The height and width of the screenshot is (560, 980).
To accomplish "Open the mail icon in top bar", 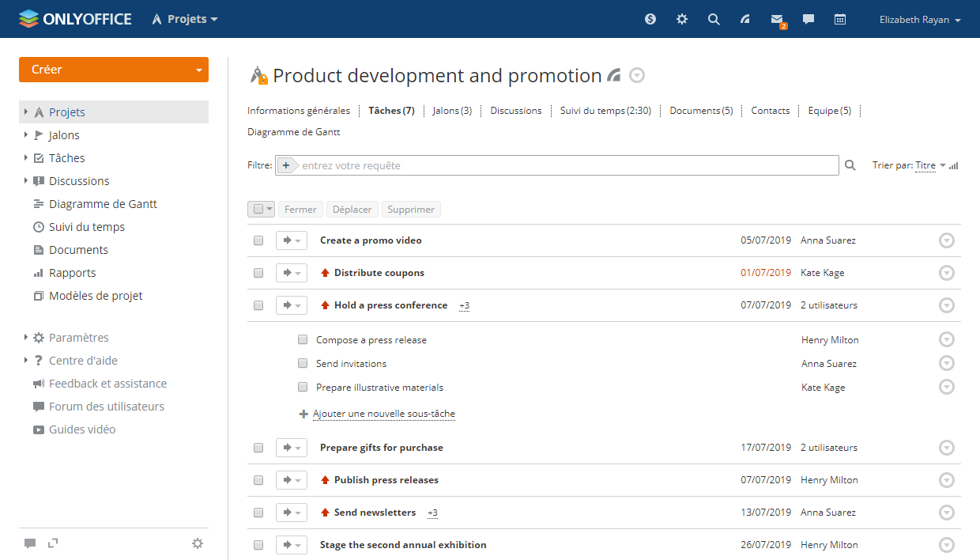I will [x=777, y=19].
